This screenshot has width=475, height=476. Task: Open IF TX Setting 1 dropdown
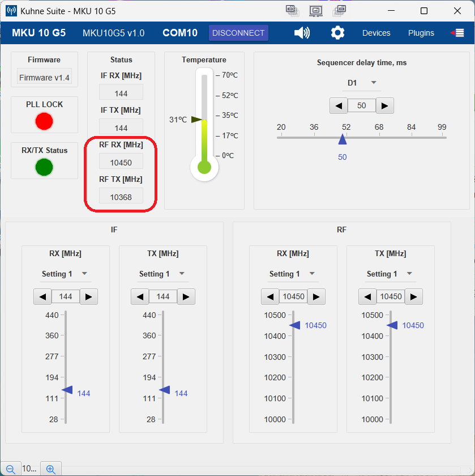click(x=162, y=274)
